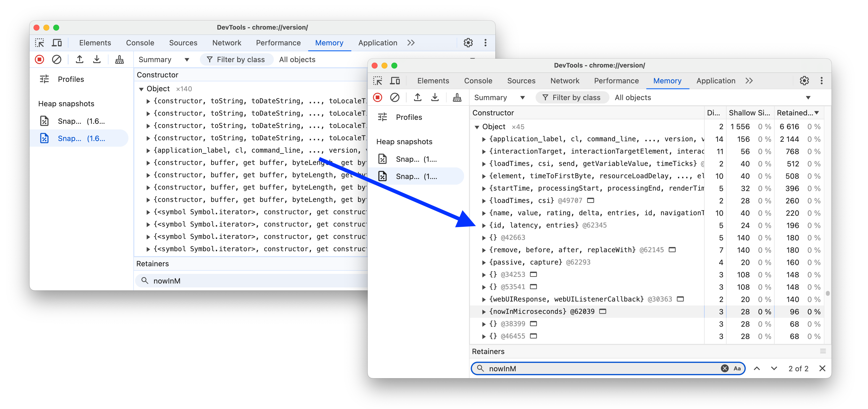
Task: Click the Snap... (1... second snapshot) profile
Action: 417,176
